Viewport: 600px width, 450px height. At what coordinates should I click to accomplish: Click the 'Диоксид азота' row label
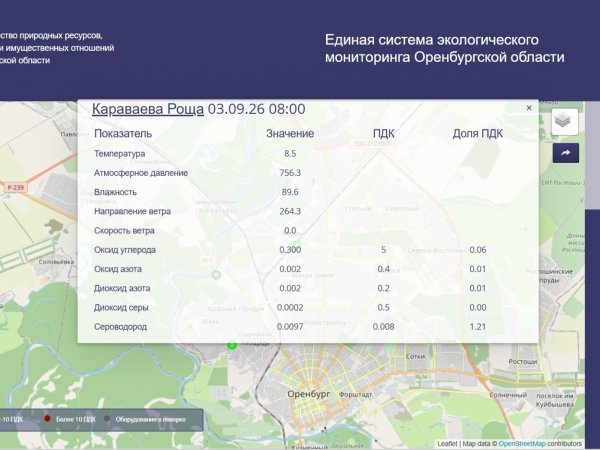click(x=122, y=288)
